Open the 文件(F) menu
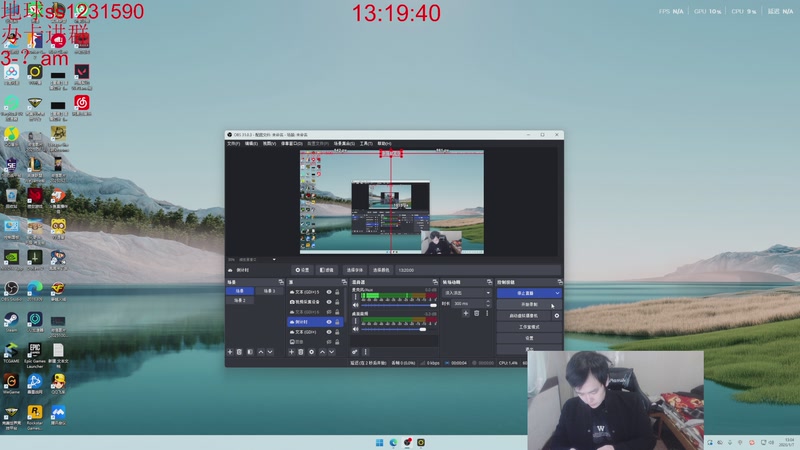800x450 pixels. [x=234, y=144]
